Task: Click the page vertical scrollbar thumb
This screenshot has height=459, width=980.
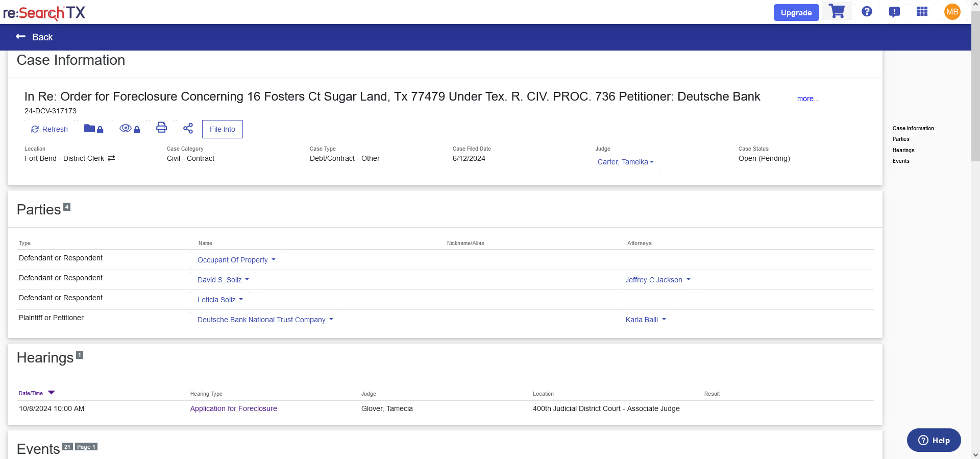Action: pyautogui.click(x=975, y=87)
